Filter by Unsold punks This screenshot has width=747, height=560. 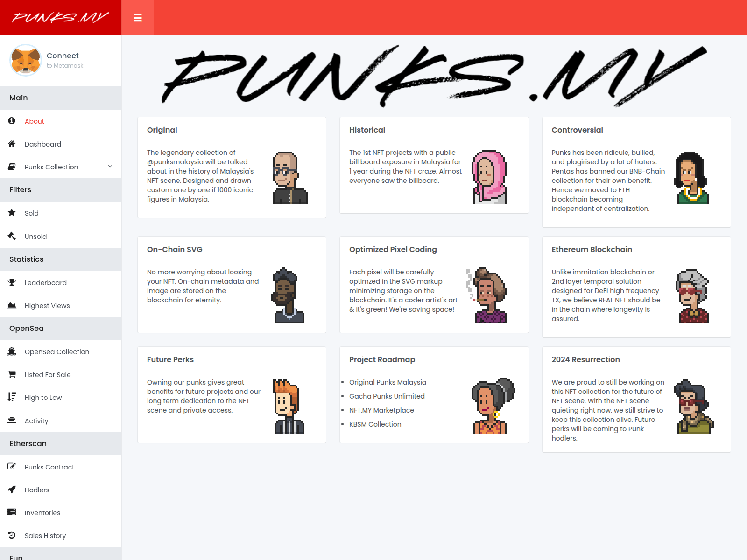[36, 237]
